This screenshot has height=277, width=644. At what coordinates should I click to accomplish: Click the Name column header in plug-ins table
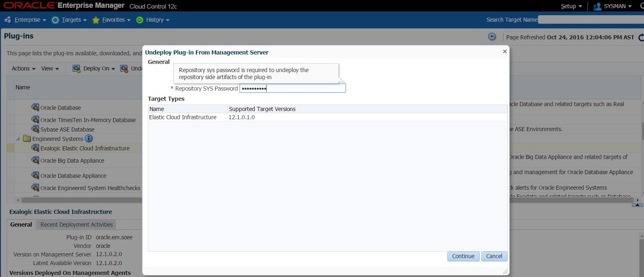point(23,87)
